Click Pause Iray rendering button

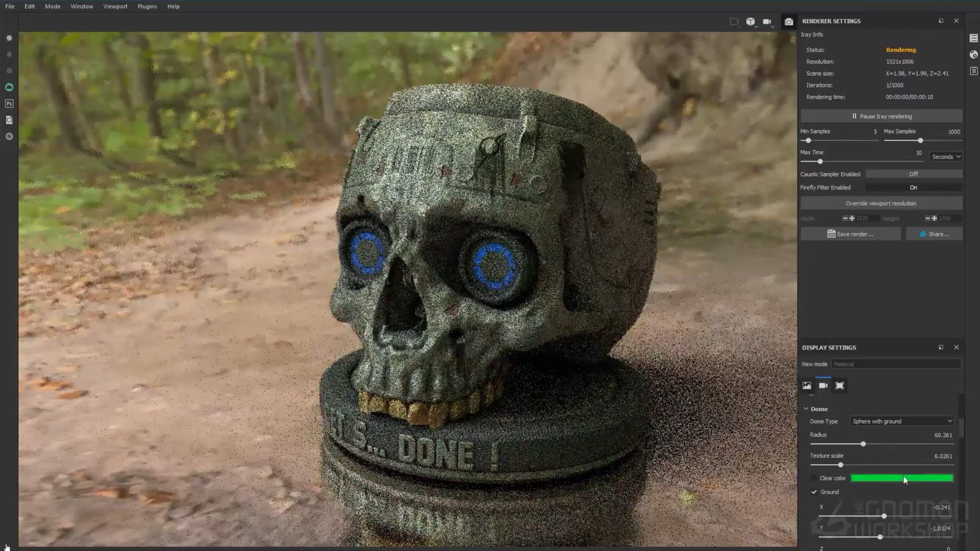[x=881, y=116]
